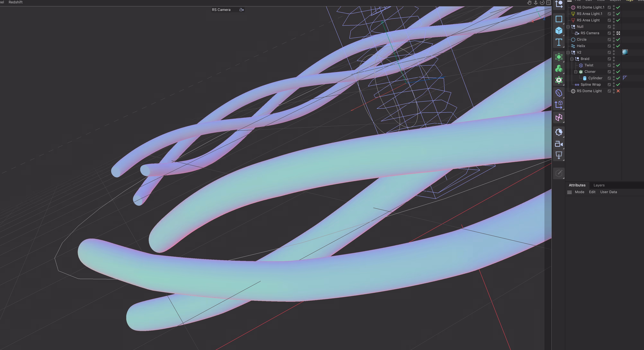Collapse the Cloner to hide Cylinder
This screenshot has height=350, width=644.
(x=576, y=72)
